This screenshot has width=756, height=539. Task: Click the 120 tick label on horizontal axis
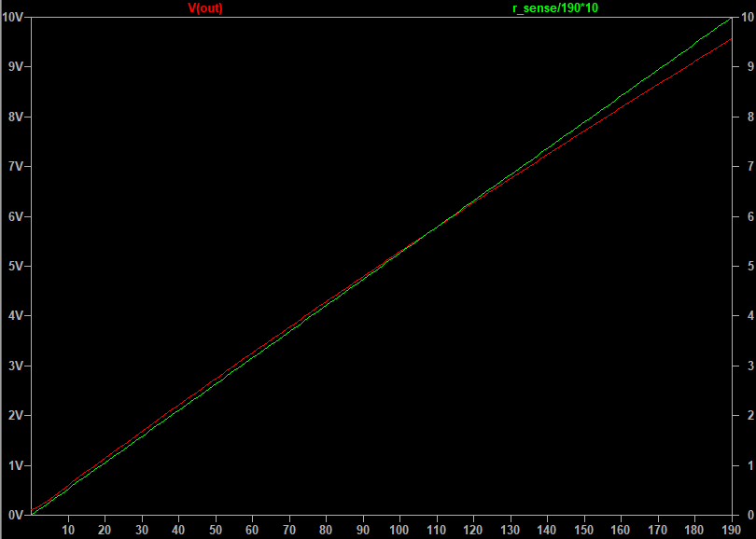pyautogui.click(x=473, y=531)
